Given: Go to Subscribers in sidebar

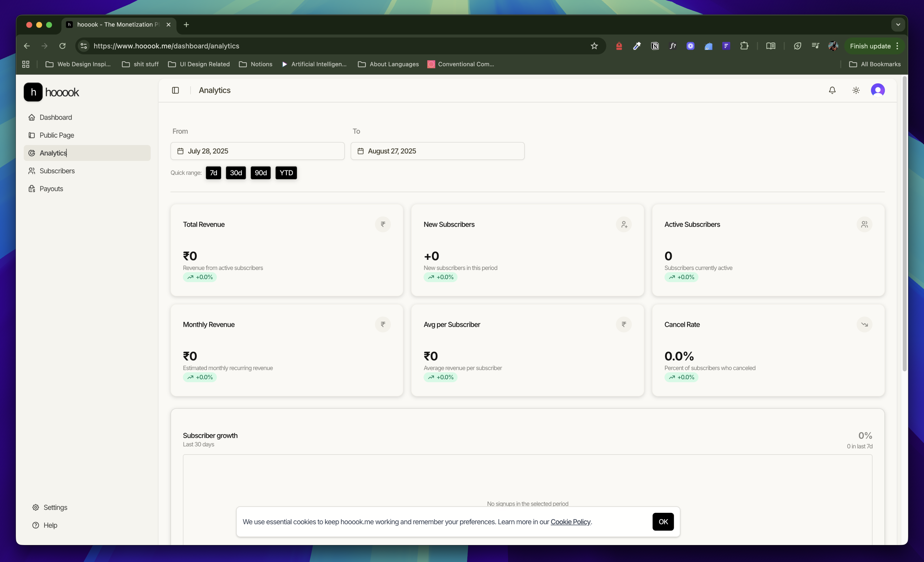Looking at the screenshot, I should [57, 171].
